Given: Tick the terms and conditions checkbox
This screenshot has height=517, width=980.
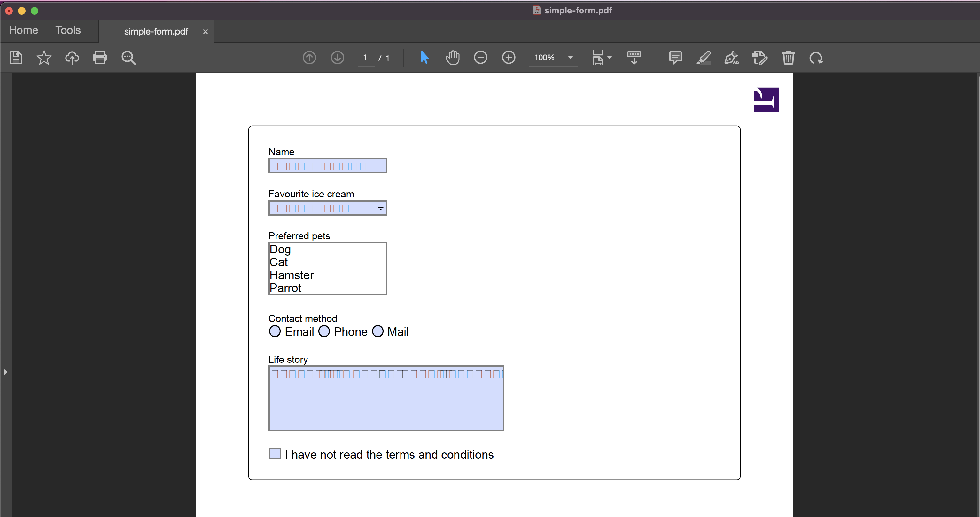Looking at the screenshot, I should [x=275, y=453].
